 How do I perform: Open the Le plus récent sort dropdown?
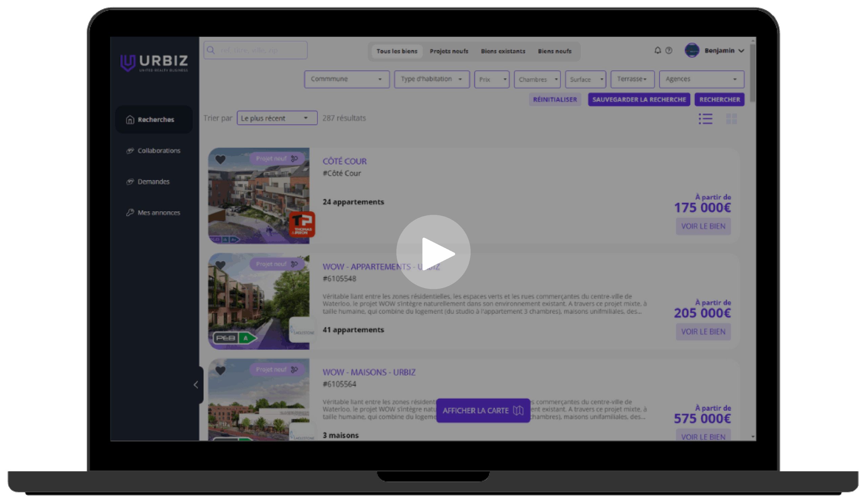[277, 118]
